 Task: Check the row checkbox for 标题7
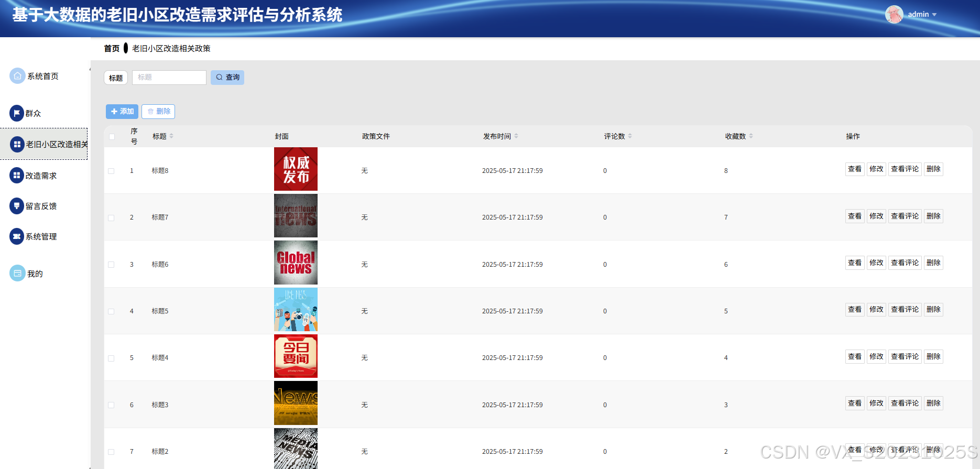click(111, 217)
